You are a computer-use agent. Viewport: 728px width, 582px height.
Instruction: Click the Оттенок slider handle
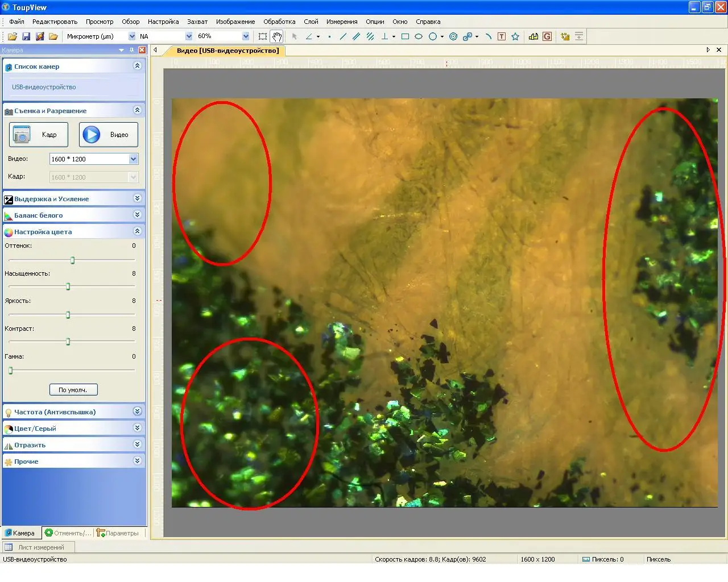(x=72, y=260)
